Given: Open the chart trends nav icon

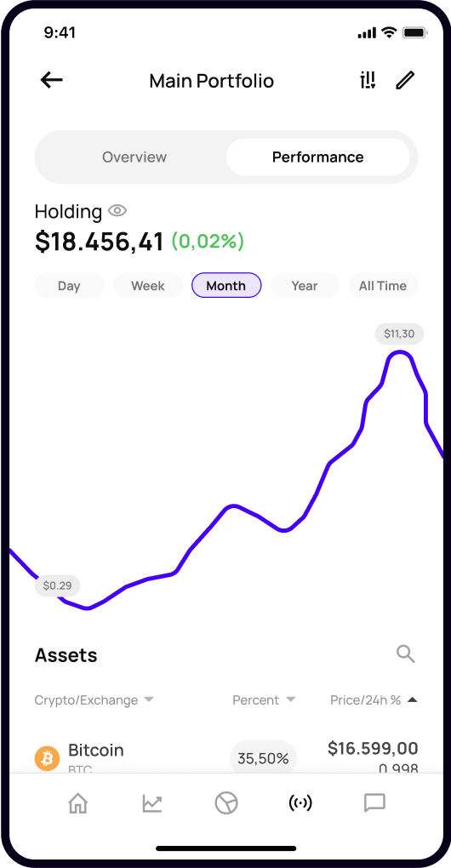Looking at the screenshot, I should (x=152, y=802).
